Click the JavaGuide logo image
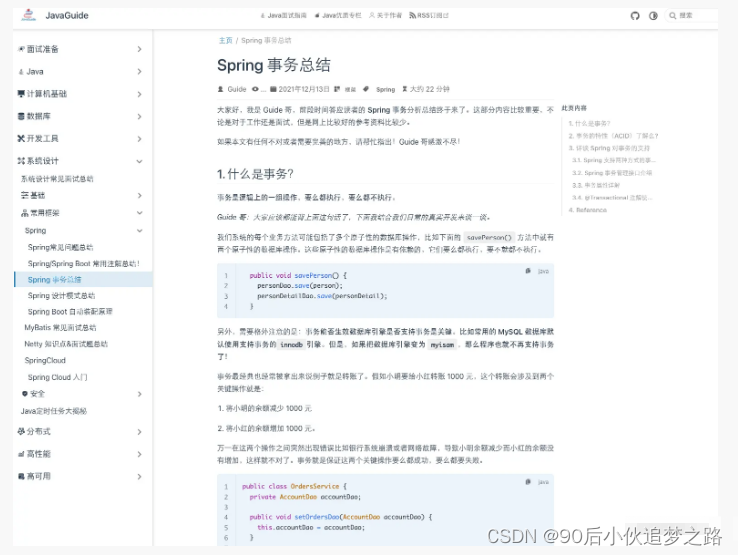The width and height of the screenshot is (738, 555). 29,15
